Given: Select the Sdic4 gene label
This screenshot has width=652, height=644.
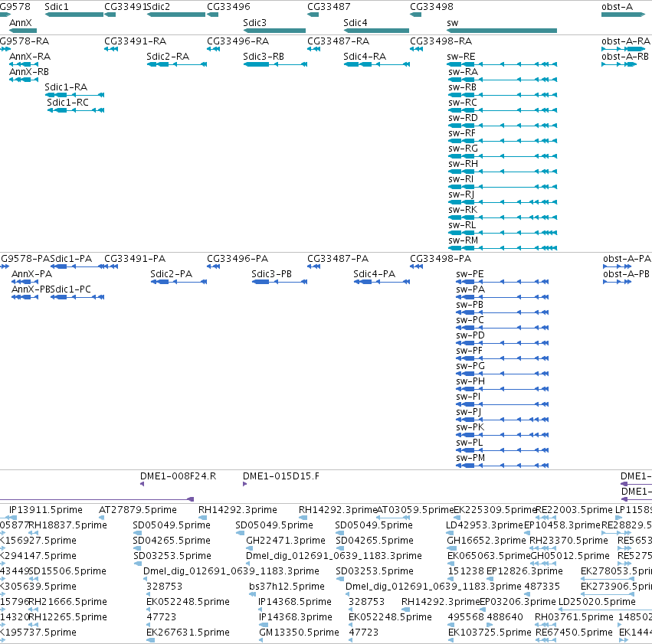Looking at the screenshot, I should (x=355, y=22).
